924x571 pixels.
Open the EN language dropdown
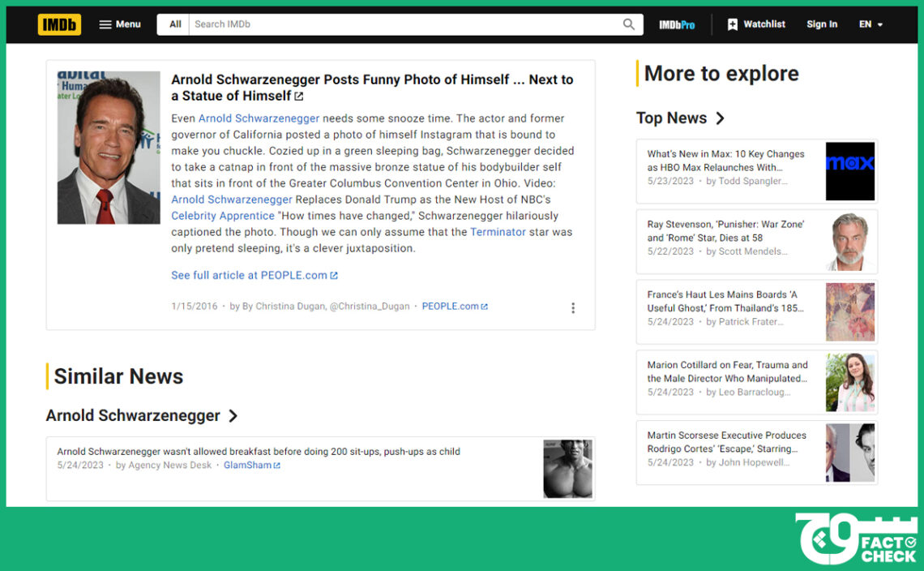coord(871,24)
